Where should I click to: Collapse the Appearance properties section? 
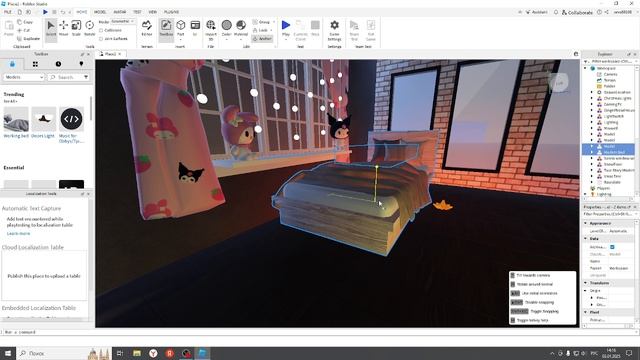pyautogui.click(x=586, y=223)
